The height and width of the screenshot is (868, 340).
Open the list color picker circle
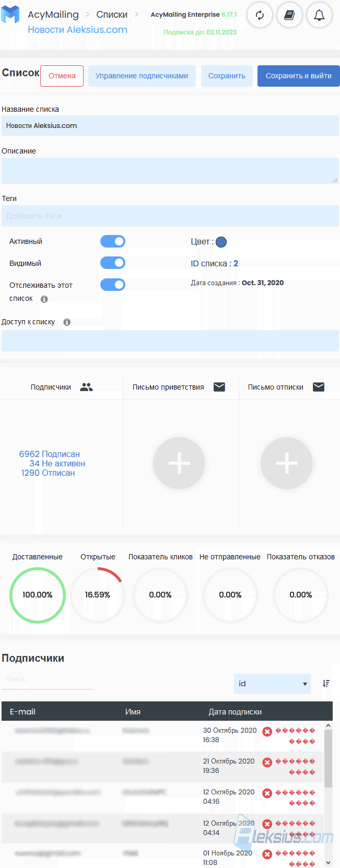(x=221, y=242)
